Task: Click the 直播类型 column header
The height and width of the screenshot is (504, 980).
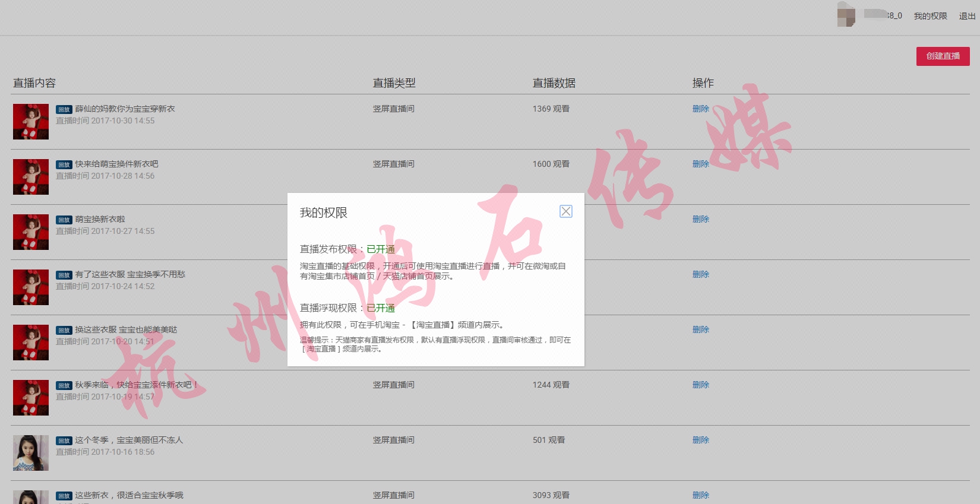Action: 394,83
